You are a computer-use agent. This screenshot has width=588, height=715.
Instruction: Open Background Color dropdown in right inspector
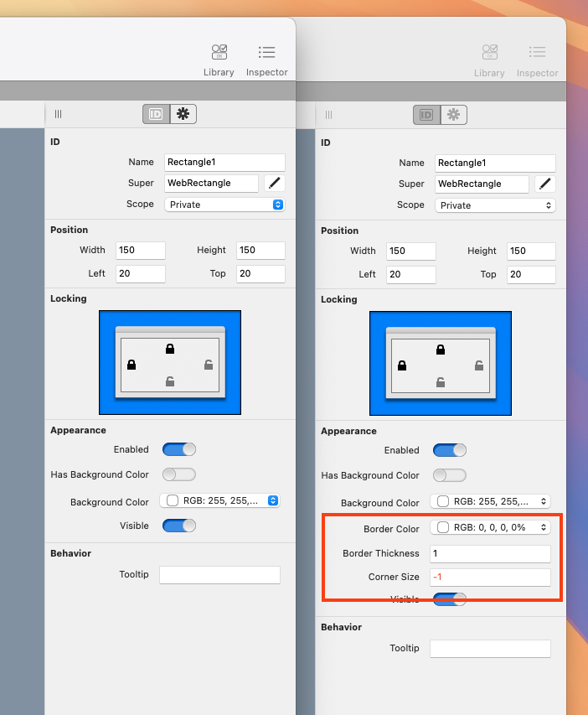(491, 501)
